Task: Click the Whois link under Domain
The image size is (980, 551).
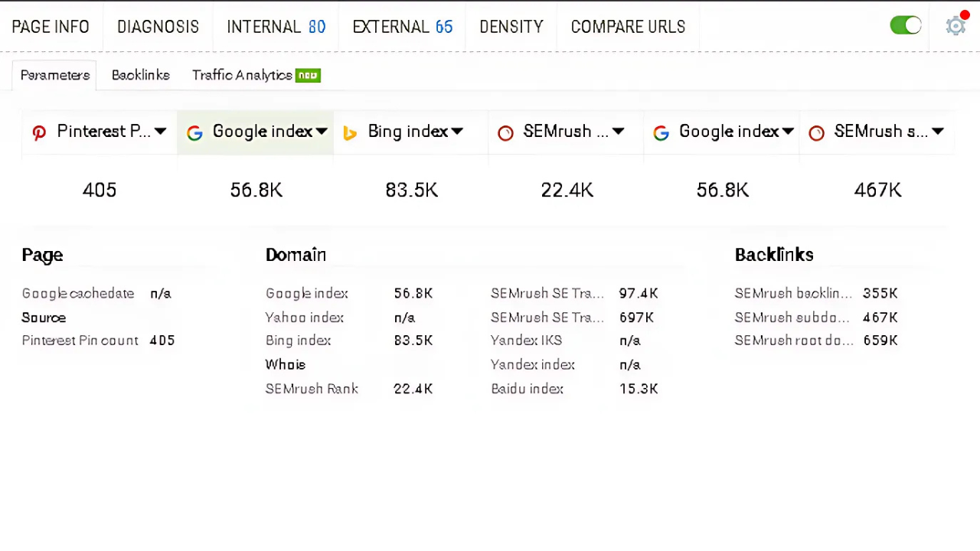Action: point(286,364)
